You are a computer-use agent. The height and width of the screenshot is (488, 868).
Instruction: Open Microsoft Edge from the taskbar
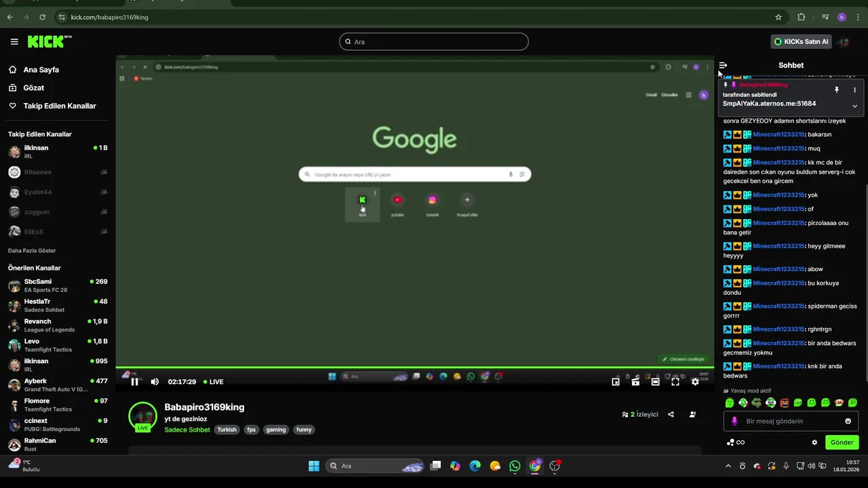pos(475,466)
